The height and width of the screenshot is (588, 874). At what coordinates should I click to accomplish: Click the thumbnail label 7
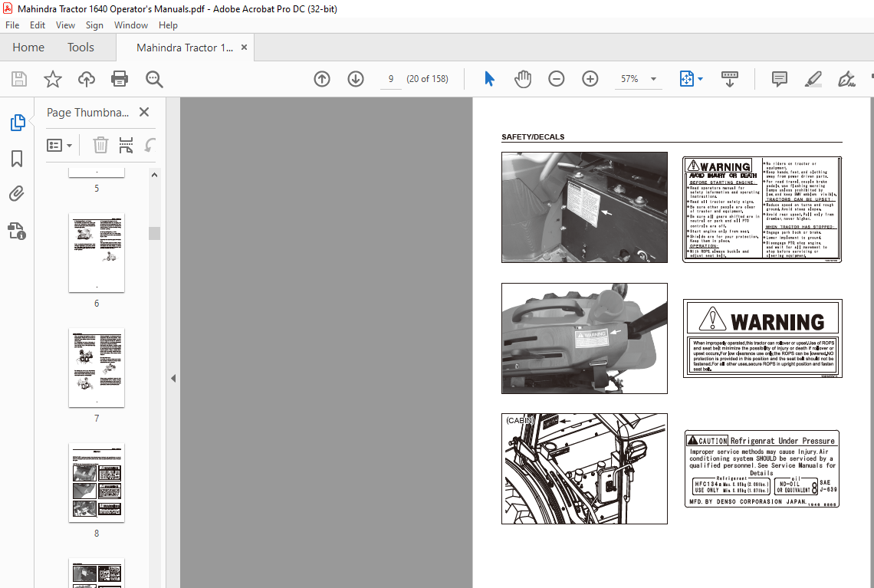(97, 419)
